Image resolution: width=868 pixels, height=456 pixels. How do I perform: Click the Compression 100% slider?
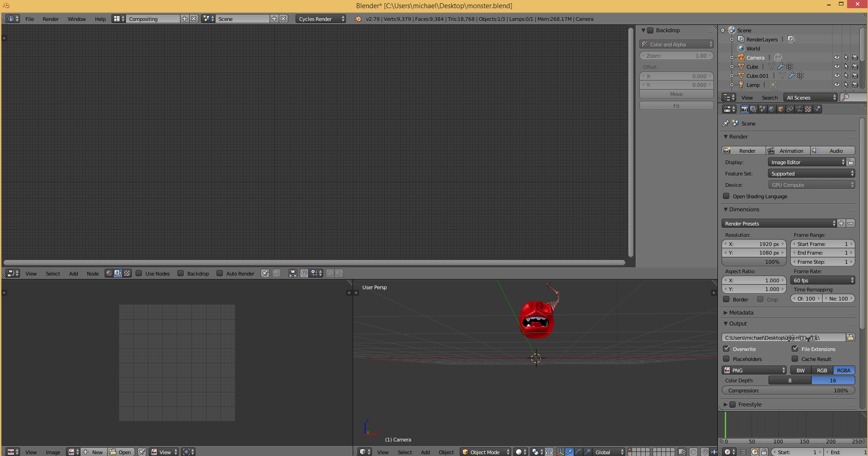[788, 391]
